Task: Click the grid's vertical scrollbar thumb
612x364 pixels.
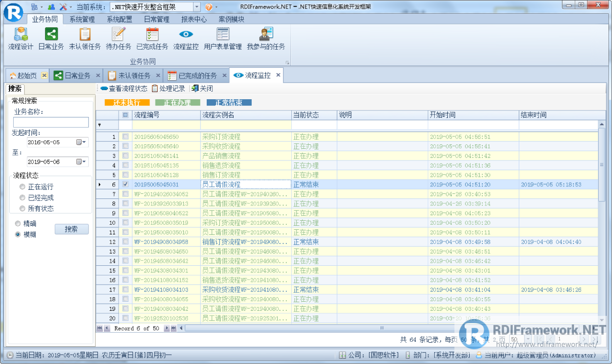Action: pos(602,165)
